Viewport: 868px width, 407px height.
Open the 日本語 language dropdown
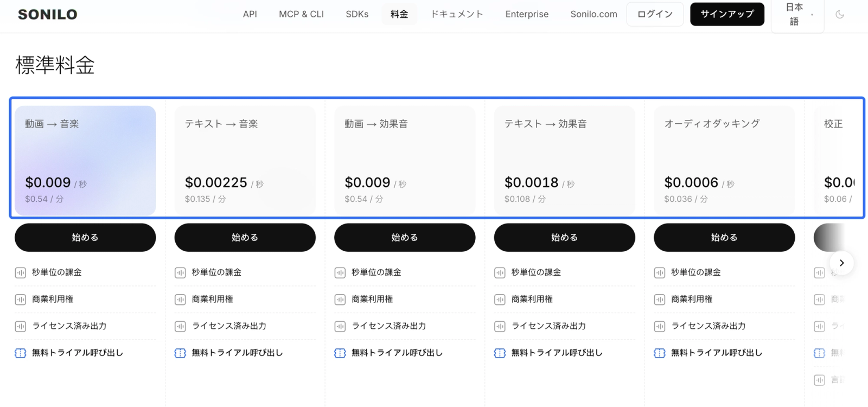797,15
